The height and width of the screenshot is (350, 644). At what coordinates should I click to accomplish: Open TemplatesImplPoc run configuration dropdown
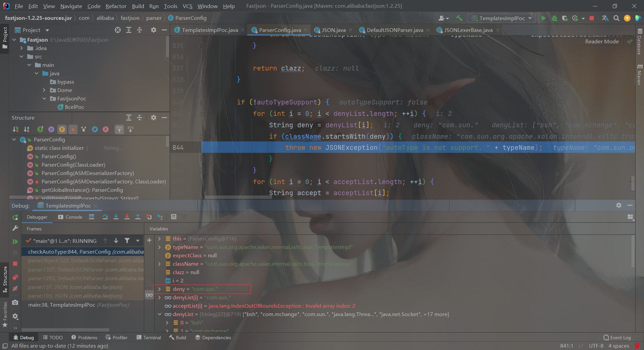click(x=502, y=18)
